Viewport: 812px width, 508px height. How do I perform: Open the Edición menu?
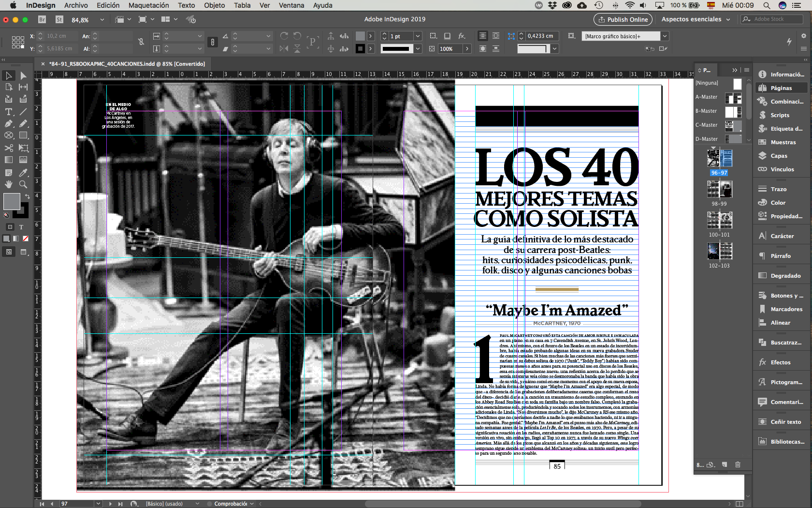tap(108, 5)
